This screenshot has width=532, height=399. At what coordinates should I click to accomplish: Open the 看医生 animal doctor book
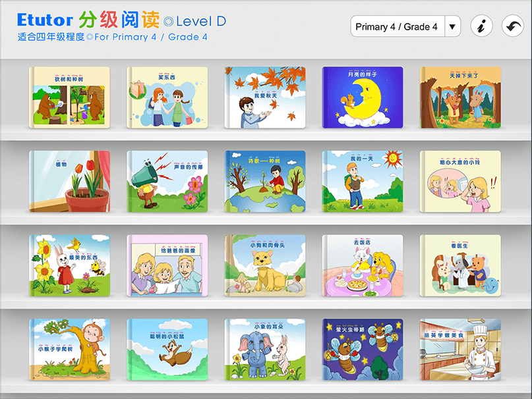tap(460, 266)
